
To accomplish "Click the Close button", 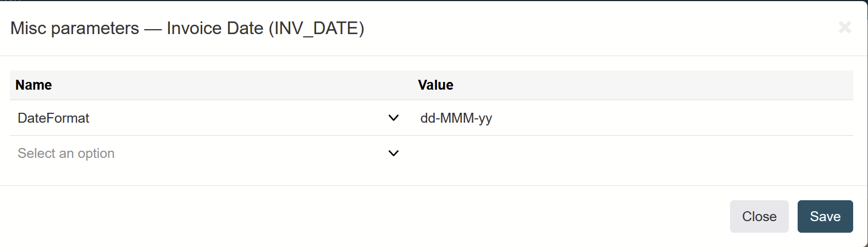I will pyautogui.click(x=759, y=216).
